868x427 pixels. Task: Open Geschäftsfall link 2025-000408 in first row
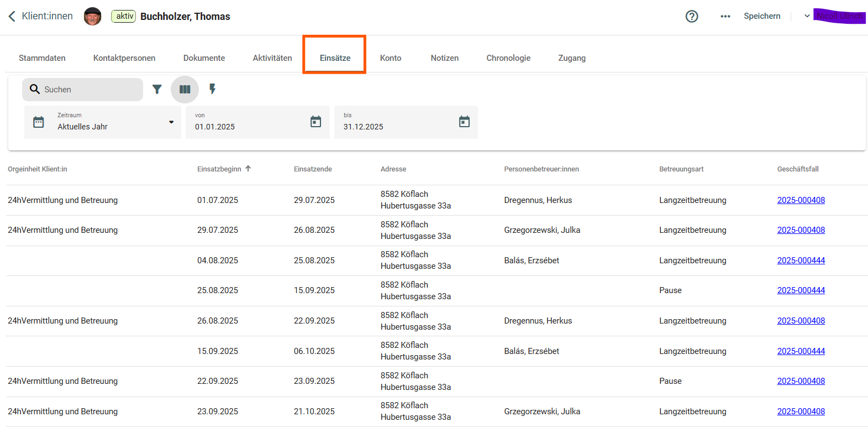pyautogui.click(x=801, y=200)
